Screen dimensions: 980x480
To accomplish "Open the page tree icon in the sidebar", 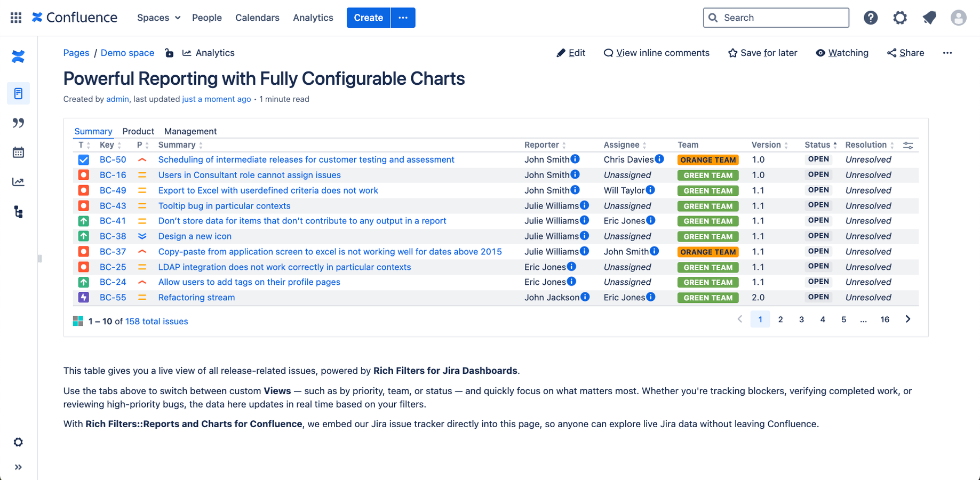I will 18,212.
